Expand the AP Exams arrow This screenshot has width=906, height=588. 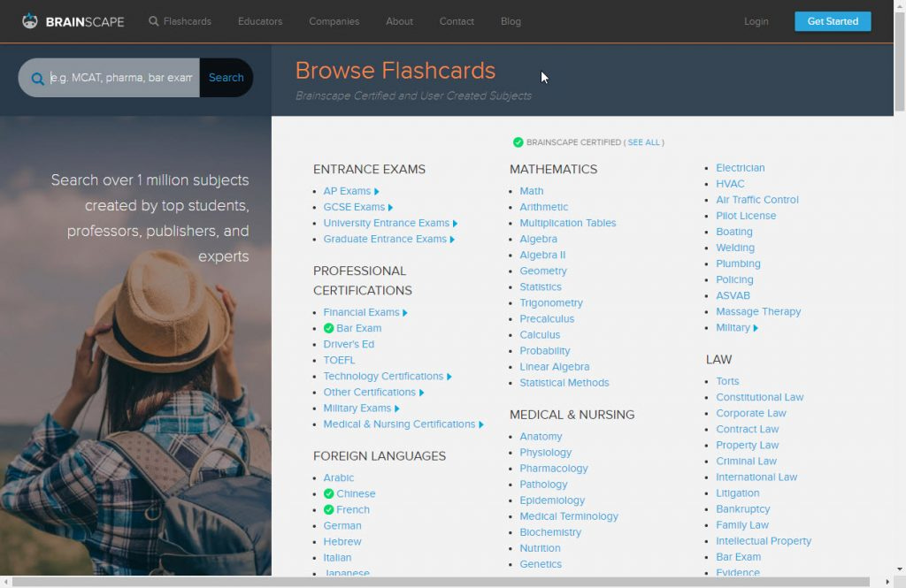(x=377, y=192)
